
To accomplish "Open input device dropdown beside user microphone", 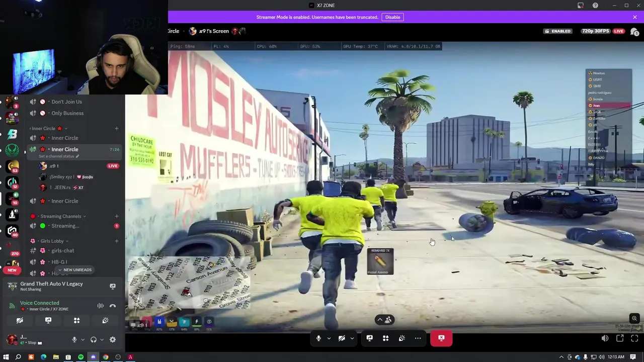I will tap(83, 340).
